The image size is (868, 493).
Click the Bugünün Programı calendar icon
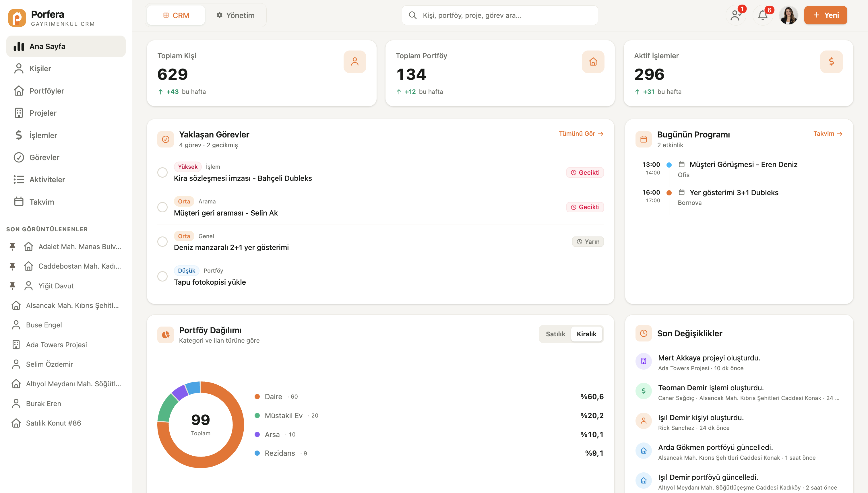(644, 139)
